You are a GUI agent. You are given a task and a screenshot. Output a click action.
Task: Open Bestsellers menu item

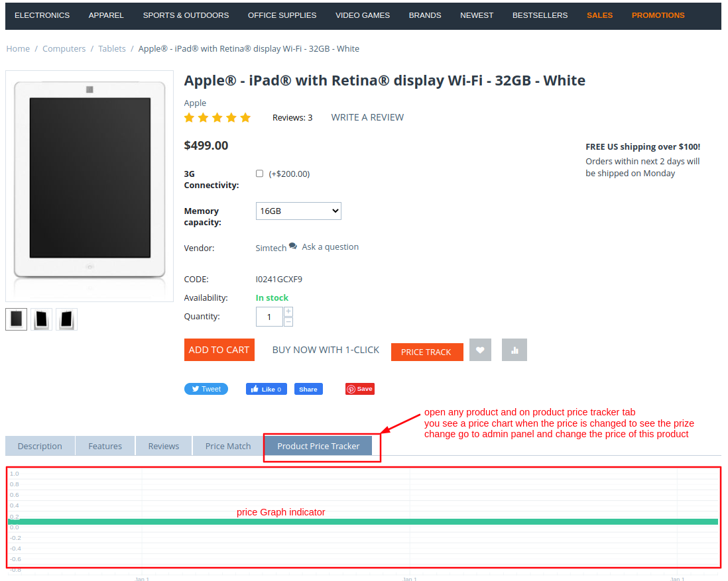(x=540, y=15)
